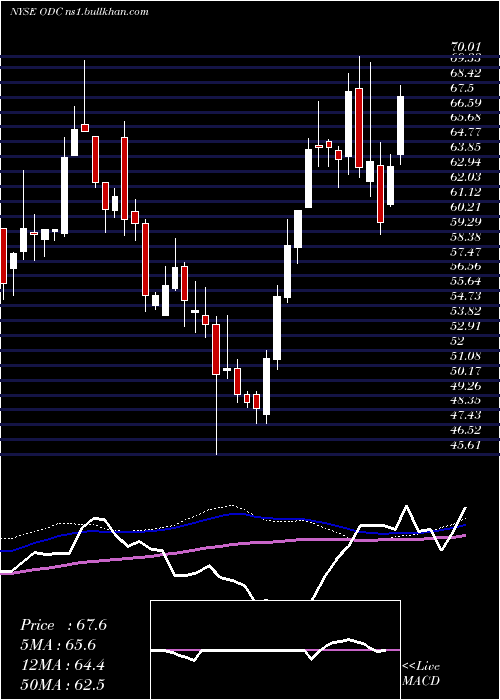The width and height of the screenshot is (500, 700).
Task: Click the 68.42 price axis label
Action: (467, 73)
